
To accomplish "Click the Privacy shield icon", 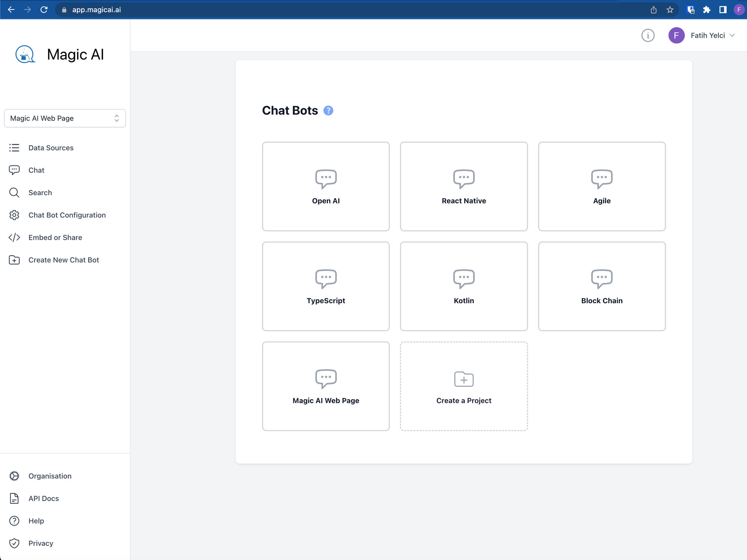I will pos(14,543).
